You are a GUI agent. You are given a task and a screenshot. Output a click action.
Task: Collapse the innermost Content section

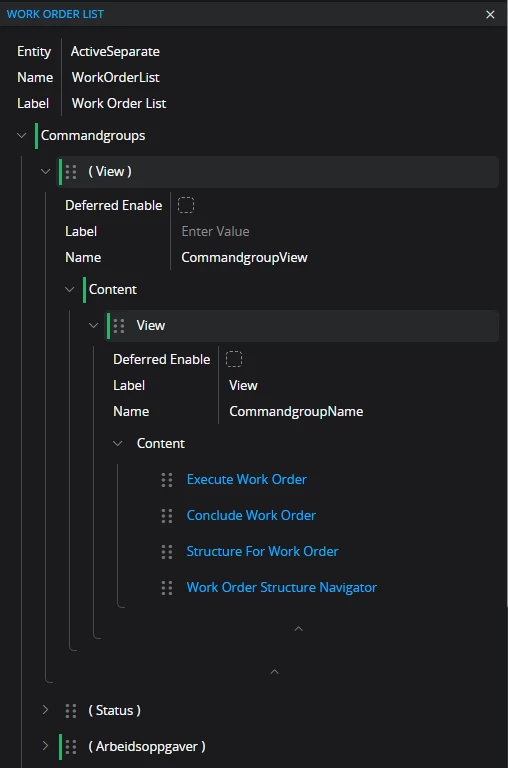[118, 443]
